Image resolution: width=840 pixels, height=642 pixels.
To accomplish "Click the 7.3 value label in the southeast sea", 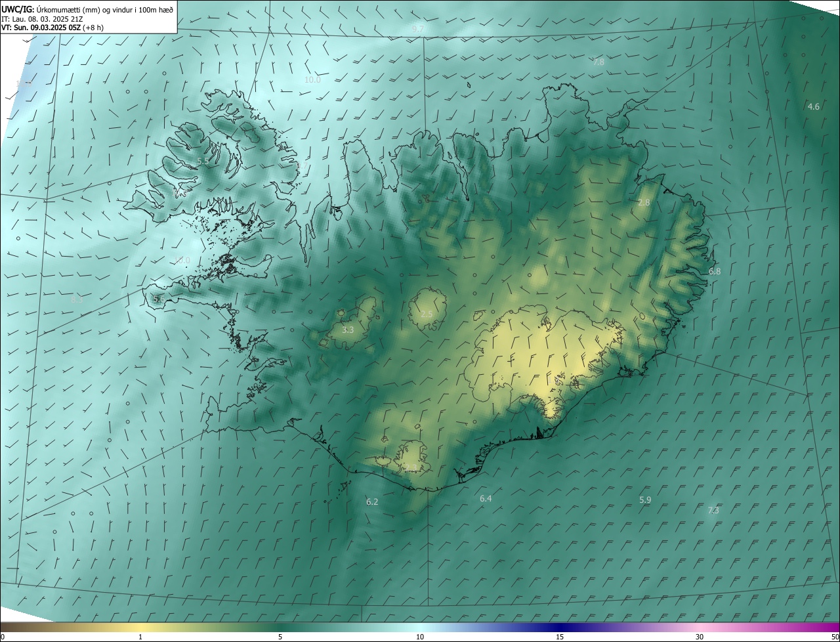I will pyautogui.click(x=713, y=510).
